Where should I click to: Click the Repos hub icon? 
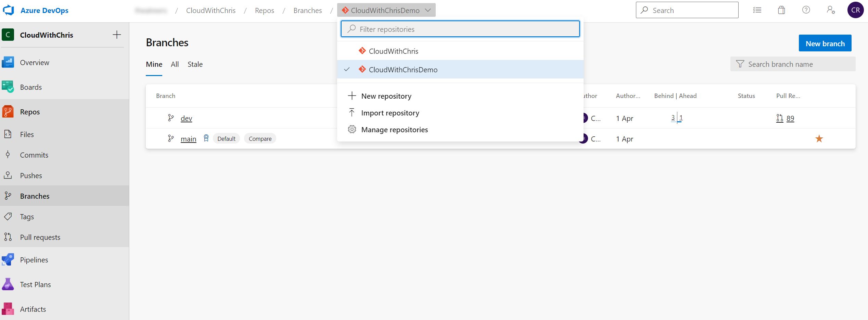coord(8,112)
